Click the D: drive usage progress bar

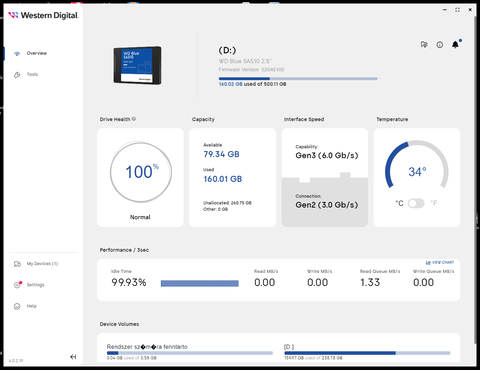[x=298, y=79]
